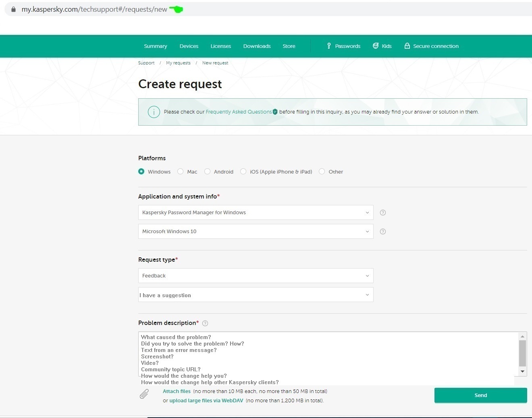Viewport: 532px width, 418px height.
Task: Click the Secure connection lock icon
Action: tap(407, 46)
